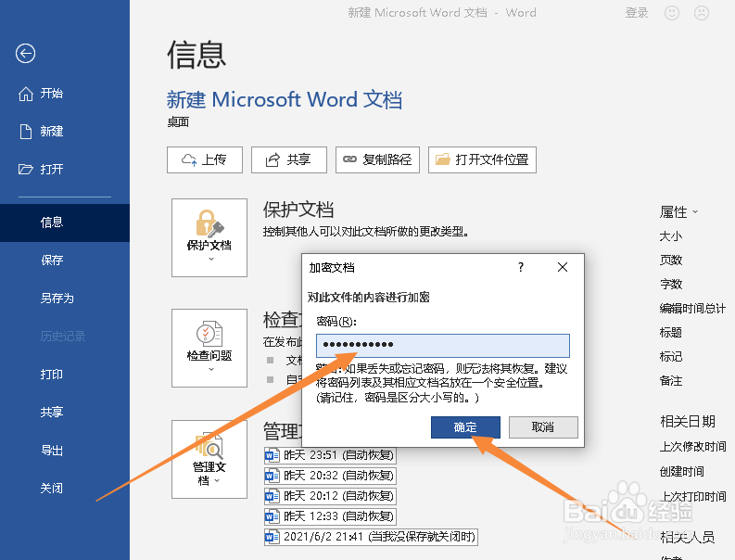Choose 另存为 in the sidebar
The height and width of the screenshot is (560, 735).
click(x=65, y=299)
